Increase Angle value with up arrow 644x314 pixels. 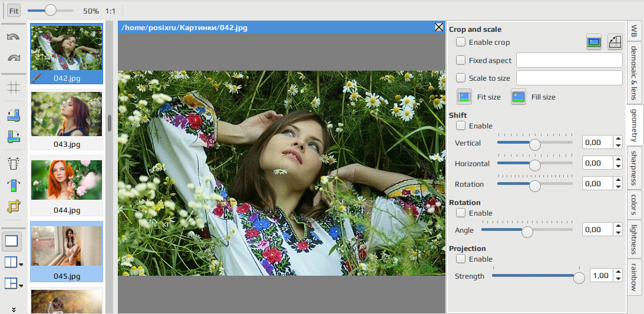(618, 226)
